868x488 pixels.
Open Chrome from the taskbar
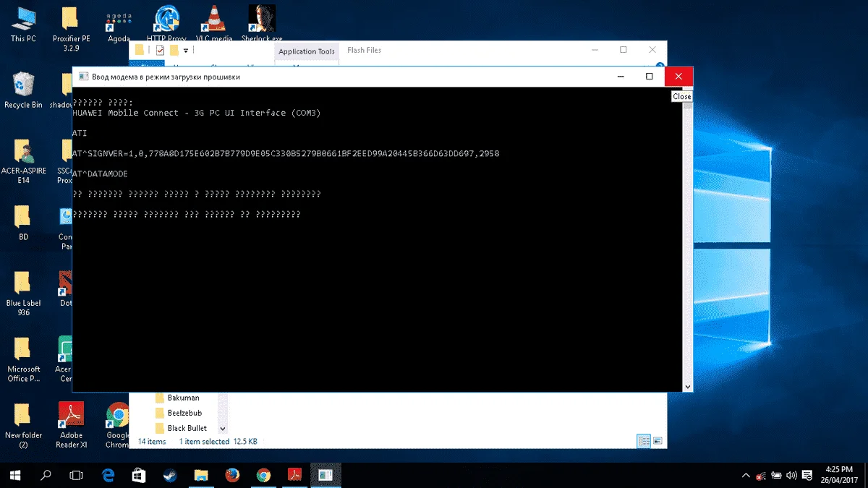point(263,476)
